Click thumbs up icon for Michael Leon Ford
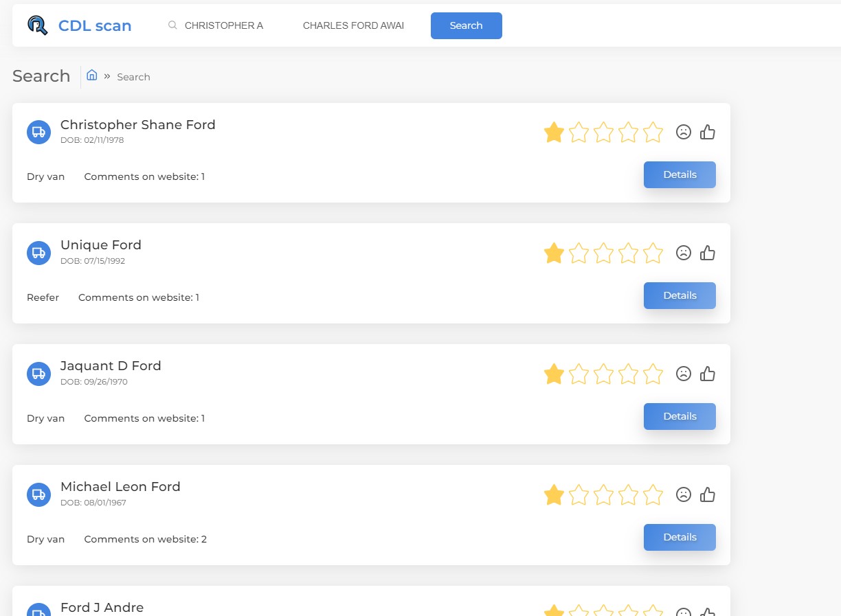Viewport: 841px width, 616px height. pyautogui.click(x=708, y=494)
